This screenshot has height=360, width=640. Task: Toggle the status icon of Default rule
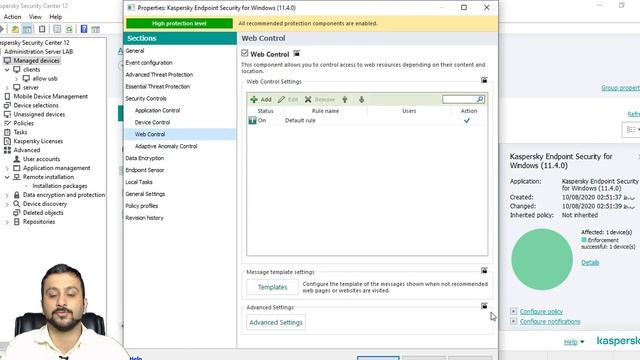[252, 120]
